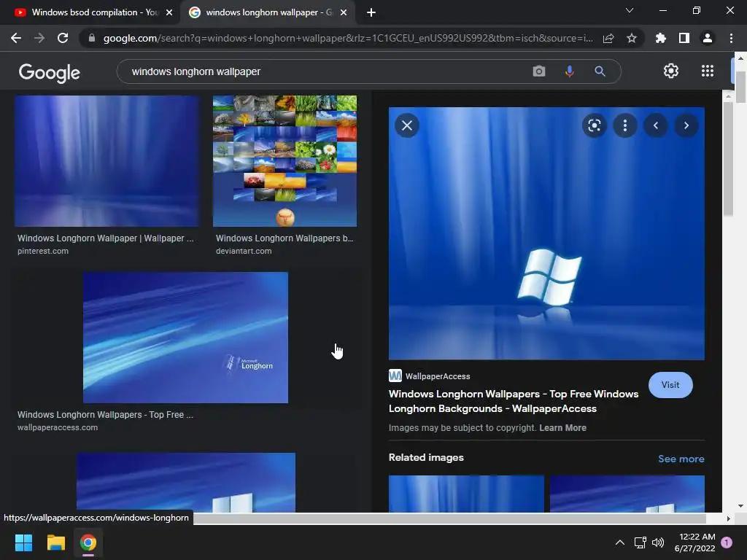Click the site lock icon in address bar

pyautogui.click(x=92, y=38)
